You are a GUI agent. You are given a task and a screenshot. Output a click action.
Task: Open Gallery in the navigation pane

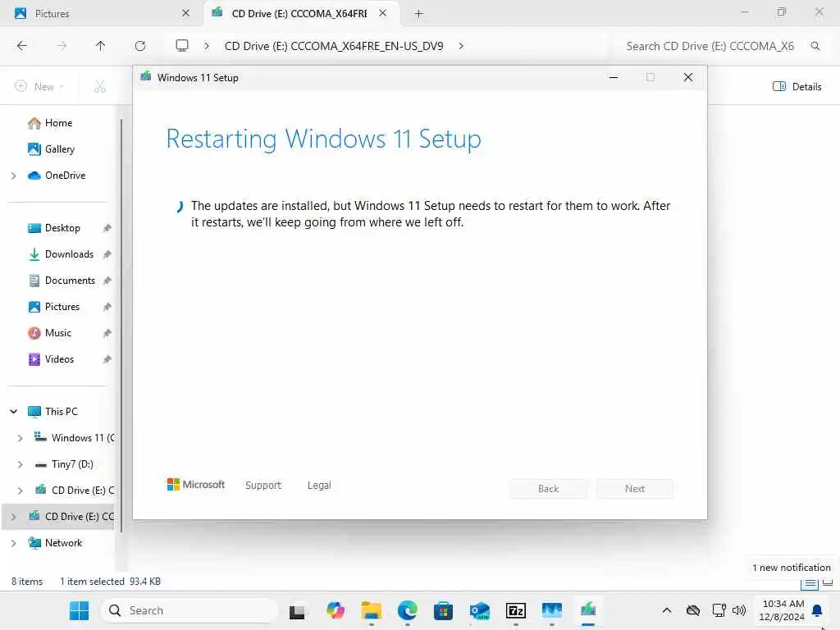51,149
